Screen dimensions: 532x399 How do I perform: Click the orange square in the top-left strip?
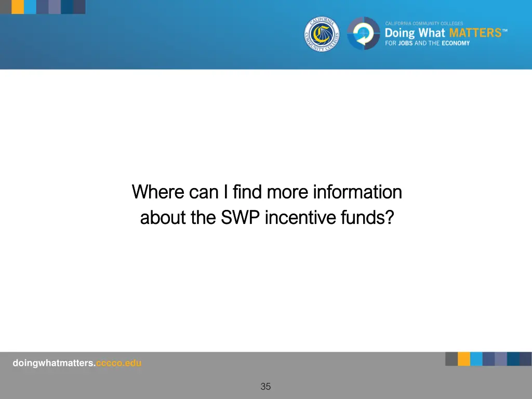[x=18, y=7]
